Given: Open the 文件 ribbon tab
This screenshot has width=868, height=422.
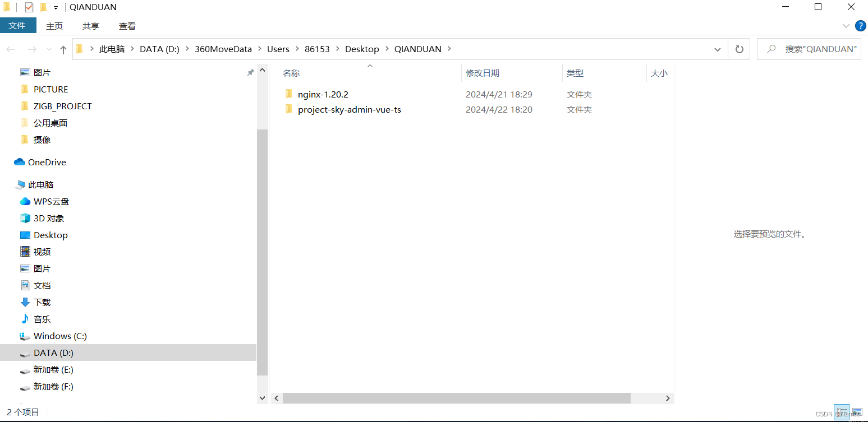Looking at the screenshot, I should (18, 26).
